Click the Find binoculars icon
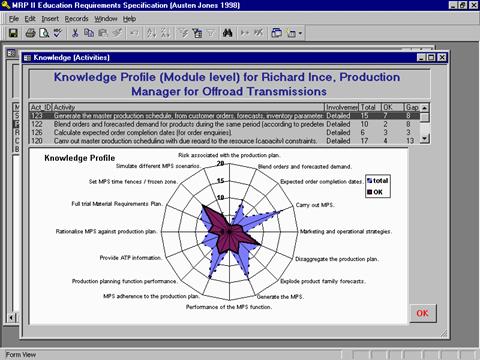 pos(227,33)
